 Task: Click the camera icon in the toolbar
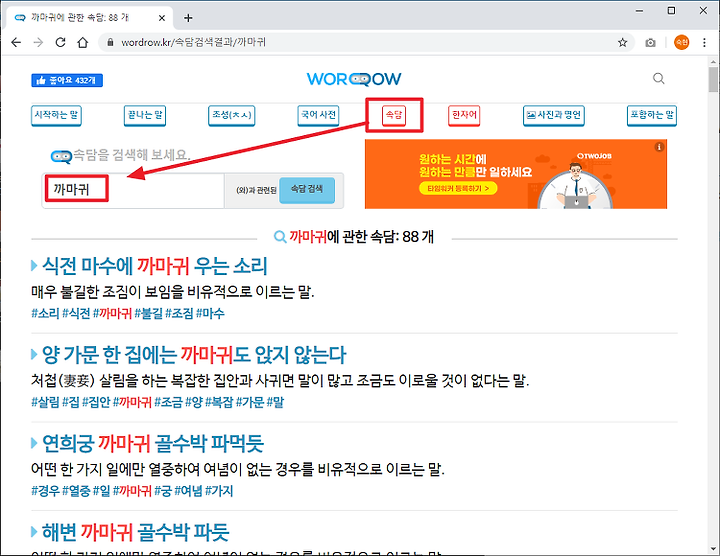[650, 43]
